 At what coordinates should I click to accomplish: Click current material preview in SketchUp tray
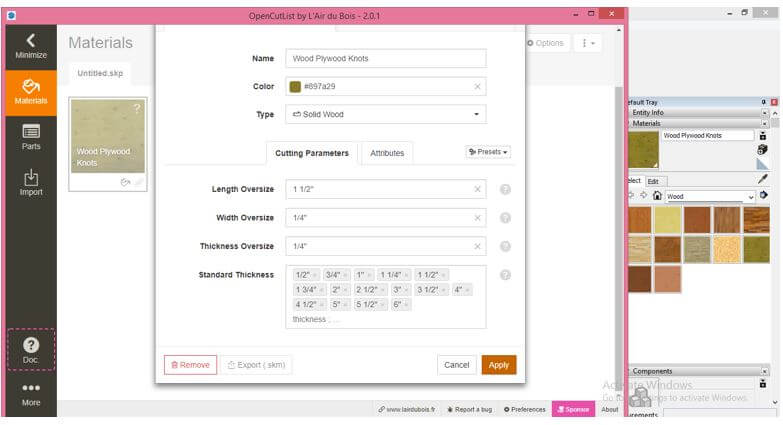pos(643,150)
